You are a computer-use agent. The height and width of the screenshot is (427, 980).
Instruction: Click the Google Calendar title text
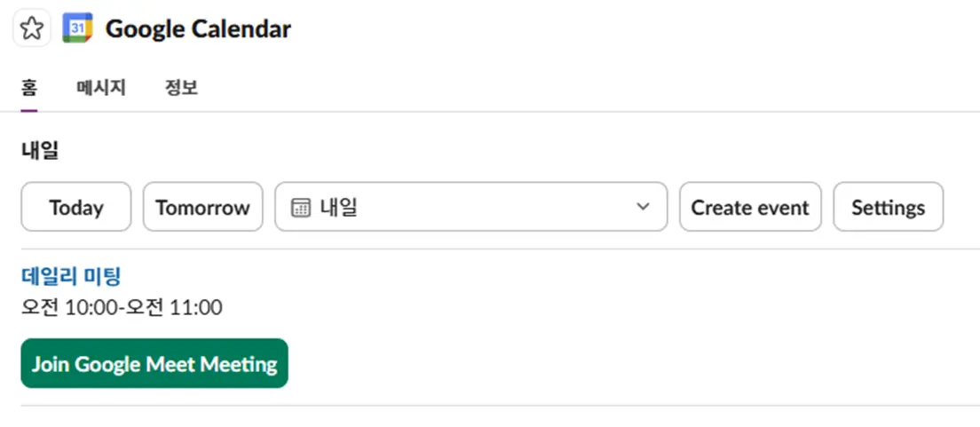click(x=198, y=29)
